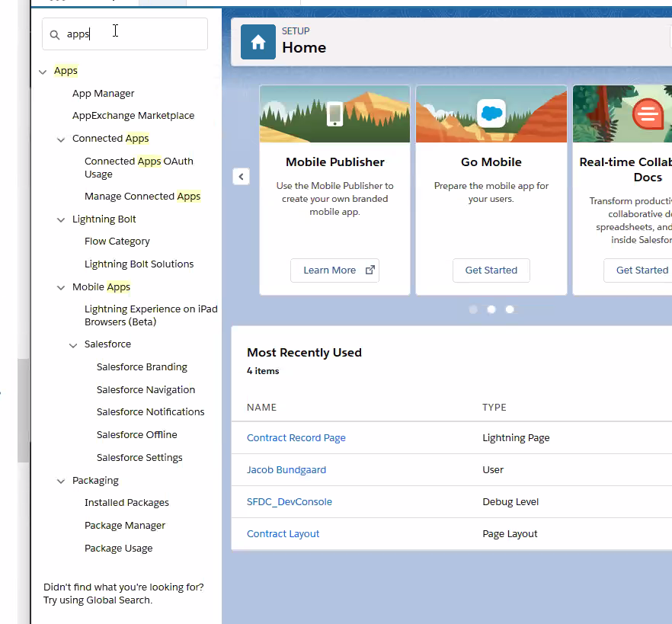The image size is (672, 624).
Task: Open Installed Packages
Action: [126, 503]
